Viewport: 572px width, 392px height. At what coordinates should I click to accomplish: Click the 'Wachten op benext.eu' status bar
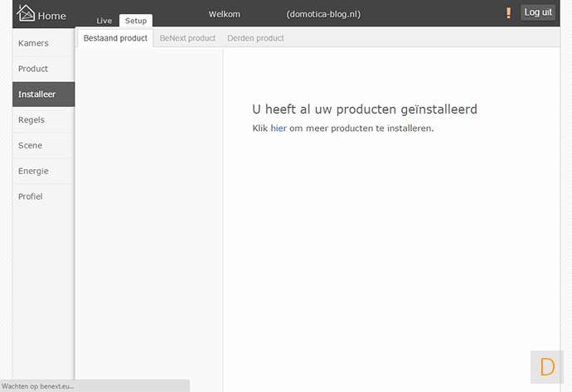(x=38, y=386)
